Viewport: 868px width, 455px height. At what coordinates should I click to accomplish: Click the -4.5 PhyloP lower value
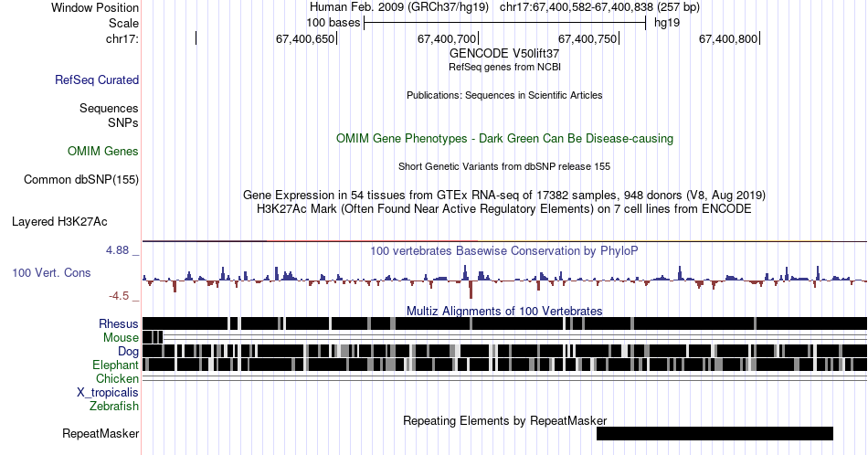coord(119,296)
